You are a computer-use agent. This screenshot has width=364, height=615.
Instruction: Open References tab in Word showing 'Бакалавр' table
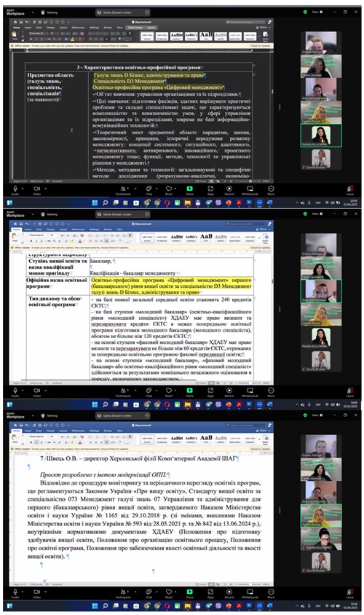[x=78, y=229]
